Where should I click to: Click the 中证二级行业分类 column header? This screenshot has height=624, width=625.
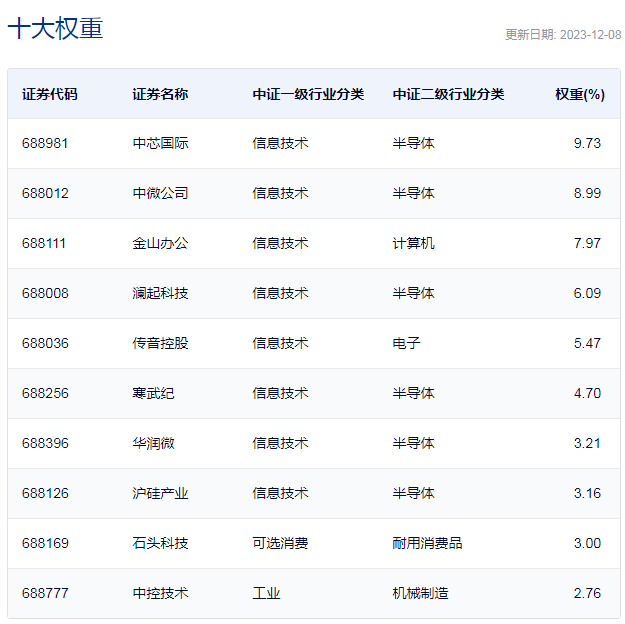448,94
